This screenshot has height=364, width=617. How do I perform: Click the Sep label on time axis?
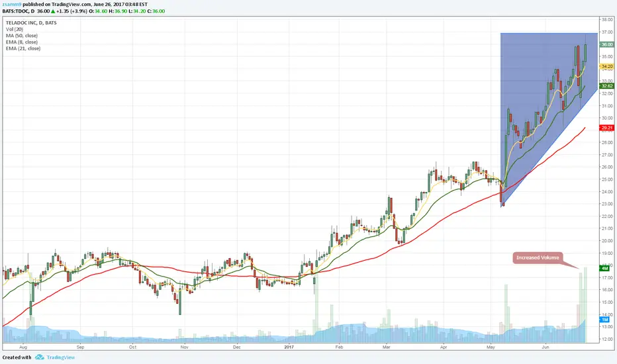(x=80, y=347)
